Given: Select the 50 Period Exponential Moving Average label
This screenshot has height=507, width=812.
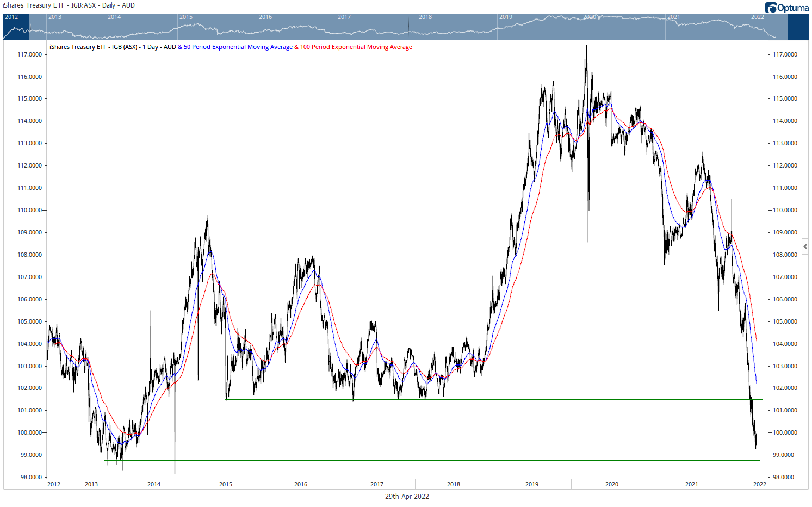Looking at the screenshot, I should [x=238, y=47].
